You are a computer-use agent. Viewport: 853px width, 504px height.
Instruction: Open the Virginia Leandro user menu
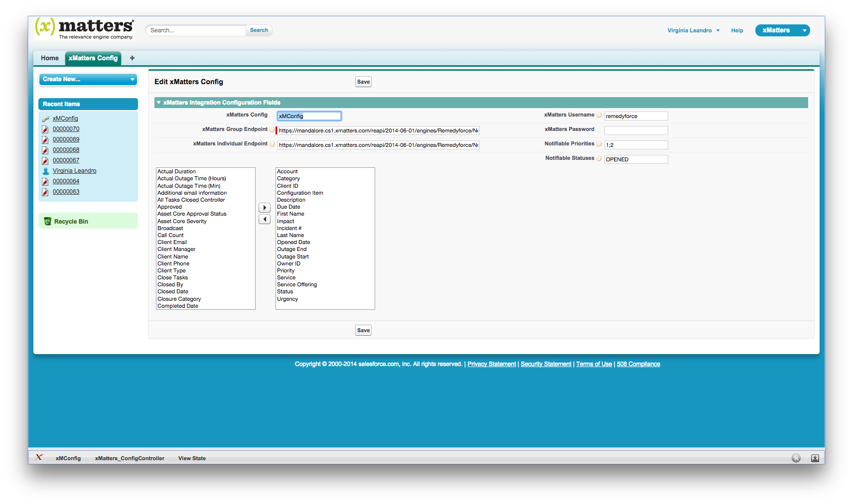point(693,30)
